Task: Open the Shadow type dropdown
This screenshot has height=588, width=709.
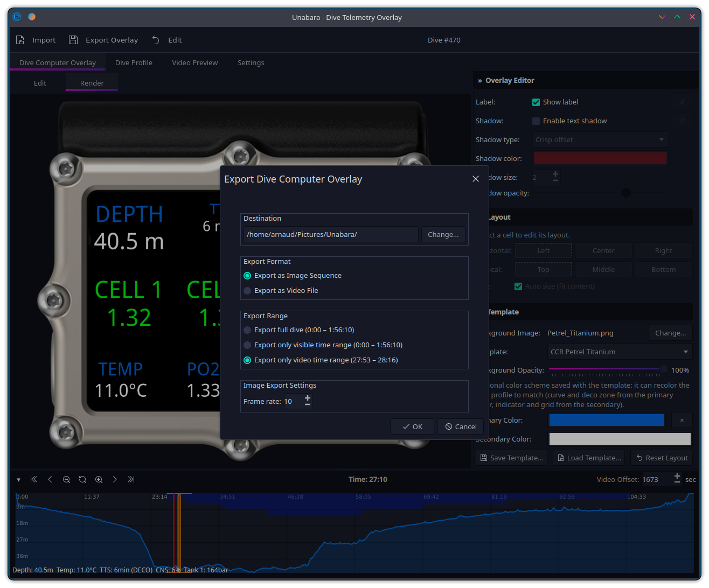Action: tap(600, 140)
